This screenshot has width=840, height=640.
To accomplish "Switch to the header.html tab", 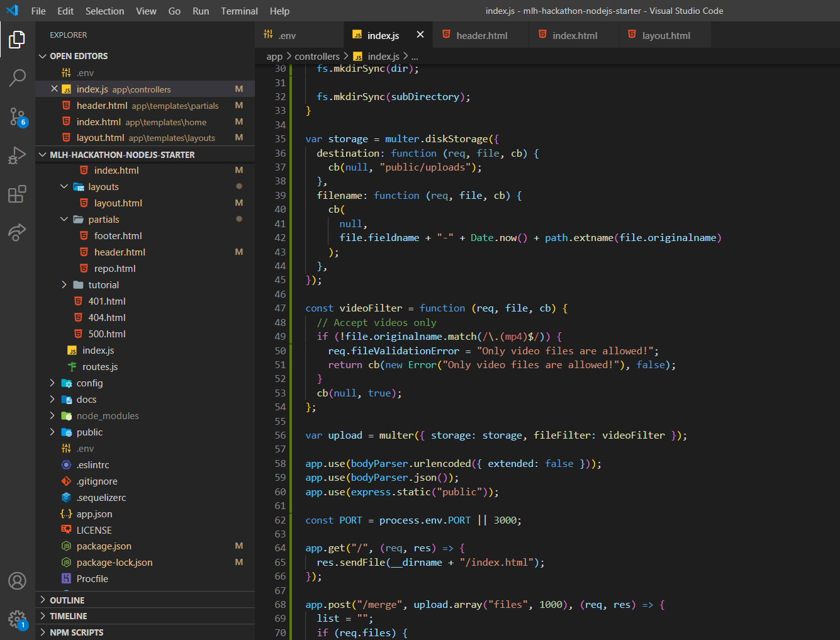I will click(481, 36).
